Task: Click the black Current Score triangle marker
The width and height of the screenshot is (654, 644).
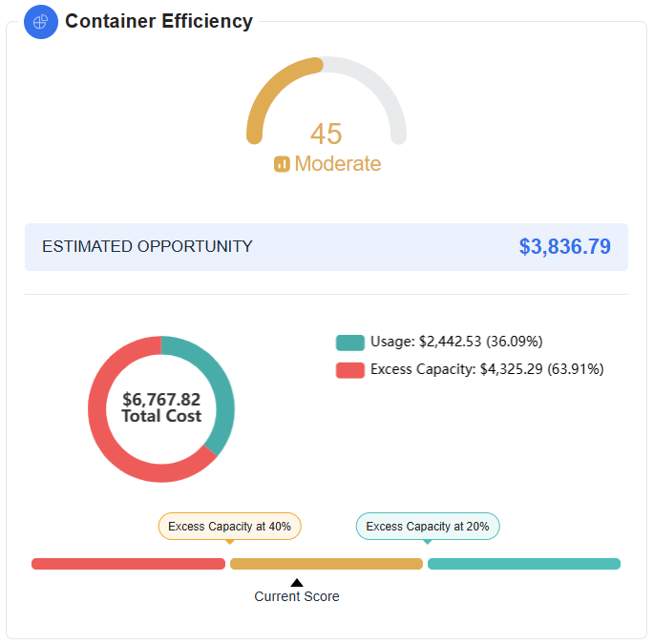Action: (297, 582)
